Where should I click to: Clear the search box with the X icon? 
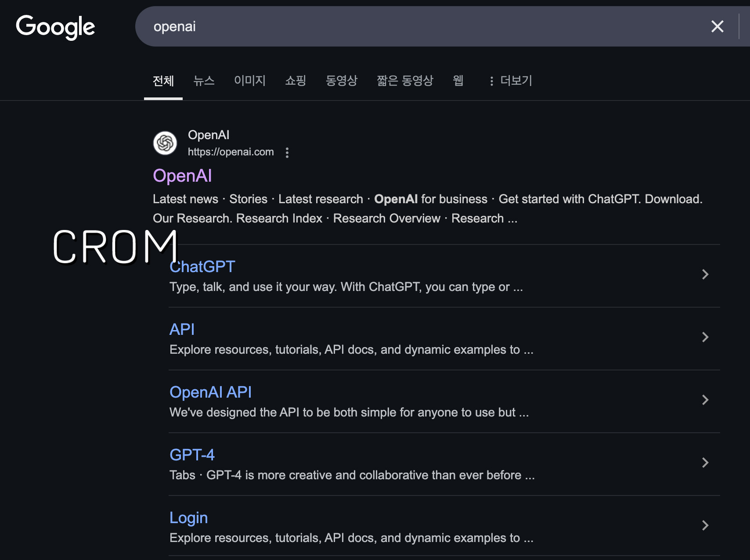click(x=717, y=26)
